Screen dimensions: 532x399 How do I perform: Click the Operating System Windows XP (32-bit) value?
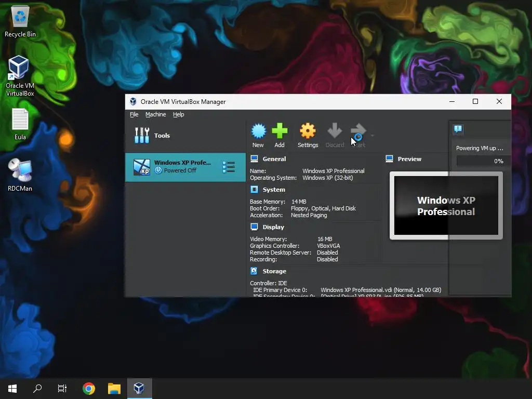click(x=328, y=178)
